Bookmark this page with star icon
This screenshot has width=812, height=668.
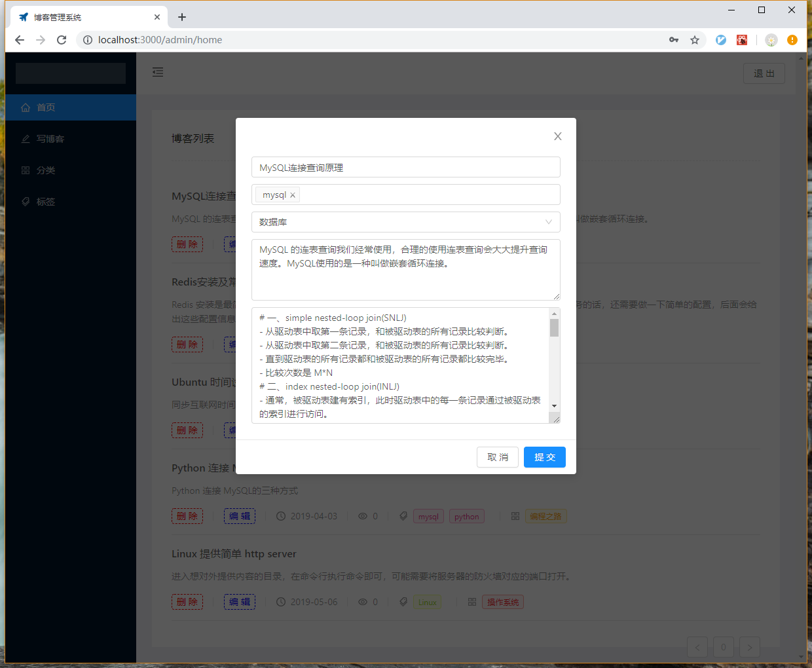click(695, 40)
